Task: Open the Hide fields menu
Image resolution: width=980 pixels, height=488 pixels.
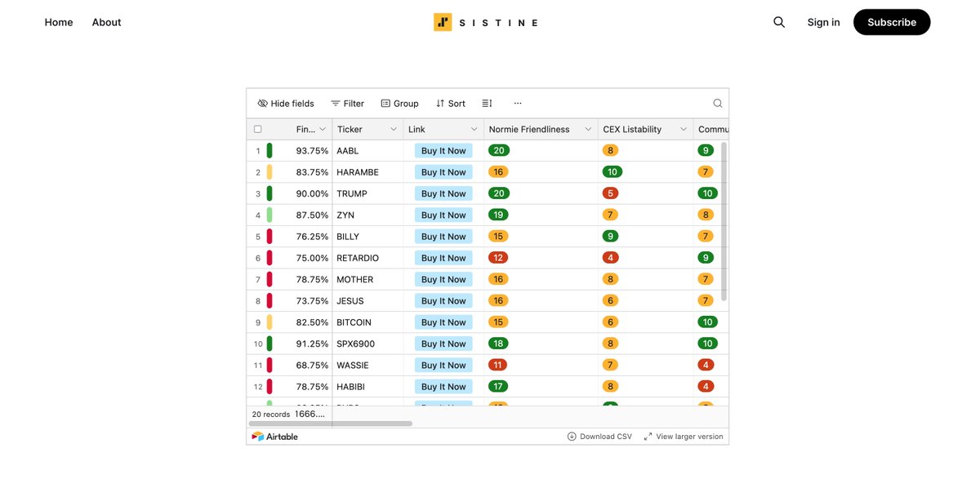Action: (x=286, y=104)
